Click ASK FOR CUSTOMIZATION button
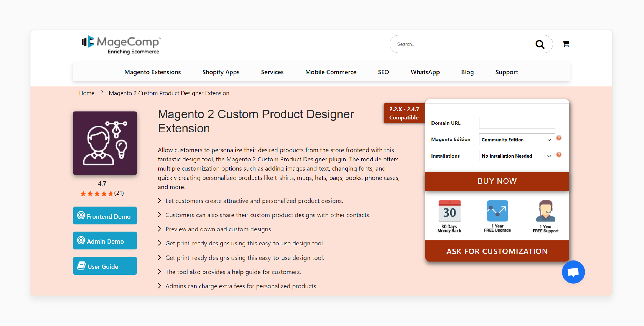The height and width of the screenshot is (326, 644). pyautogui.click(x=497, y=251)
